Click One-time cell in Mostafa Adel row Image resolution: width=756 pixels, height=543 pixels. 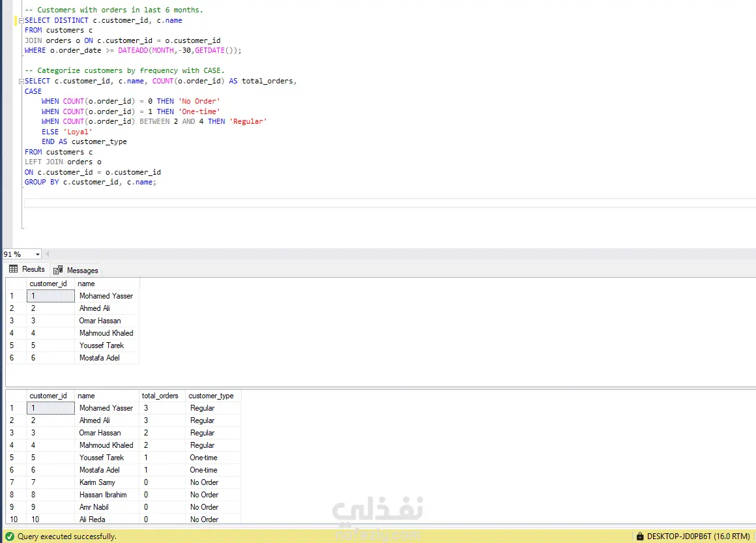click(212, 470)
